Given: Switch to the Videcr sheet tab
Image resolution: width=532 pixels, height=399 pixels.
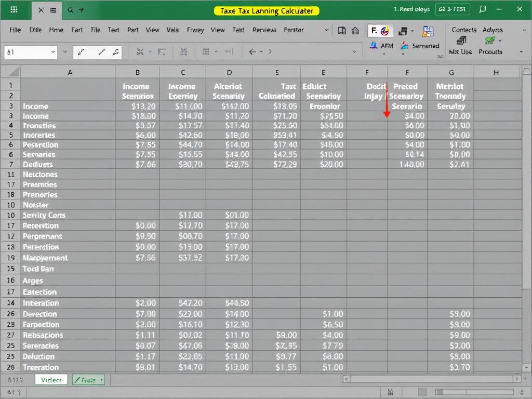Looking at the screenshot, I should [x=51, y=380].
